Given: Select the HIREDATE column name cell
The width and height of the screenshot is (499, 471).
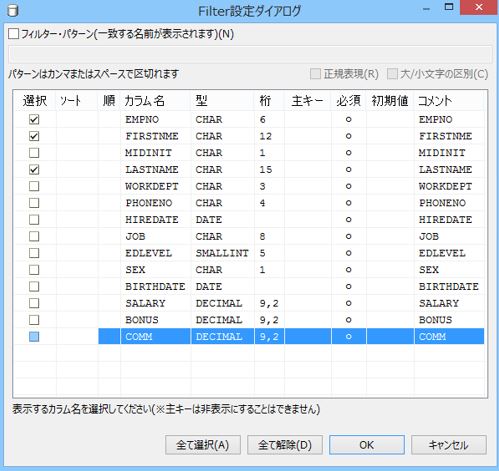Looking at the screenshot, I should [156, 220].
